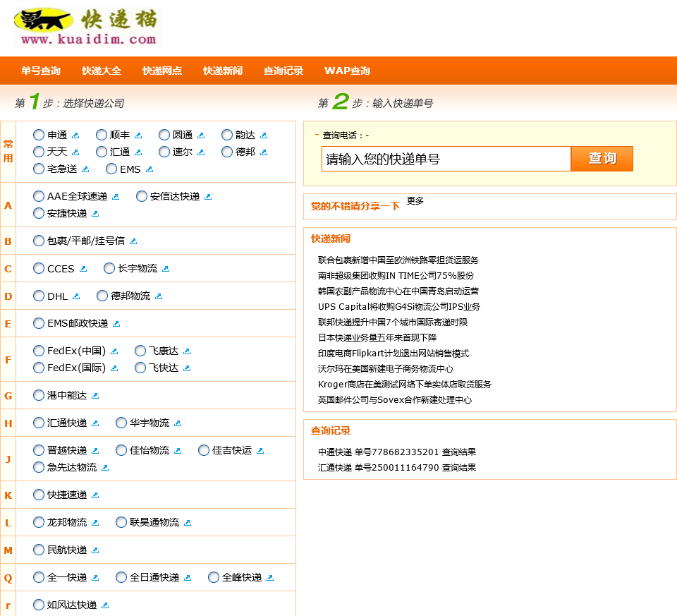The height and width of the screenshot is (616, 677).
Task: Select the 汇通快递 radio button
Action: 39,423
